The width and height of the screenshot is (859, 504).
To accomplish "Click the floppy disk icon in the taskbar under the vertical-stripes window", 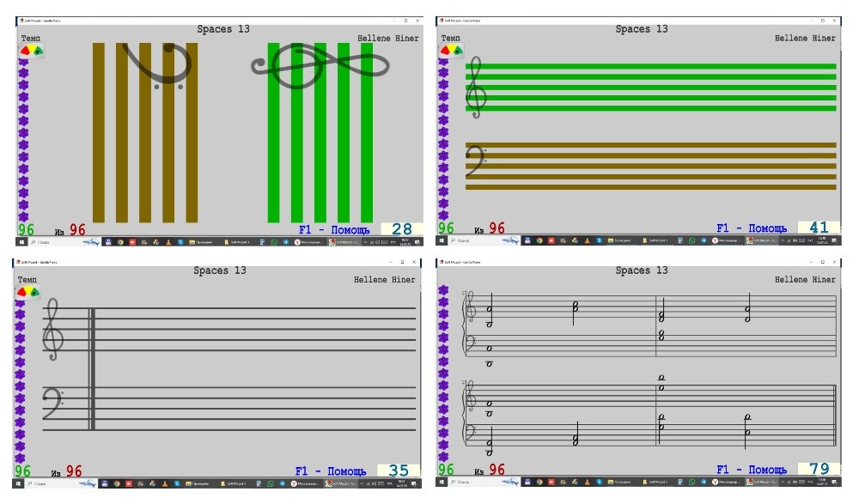I will click(x=108, y=241).
